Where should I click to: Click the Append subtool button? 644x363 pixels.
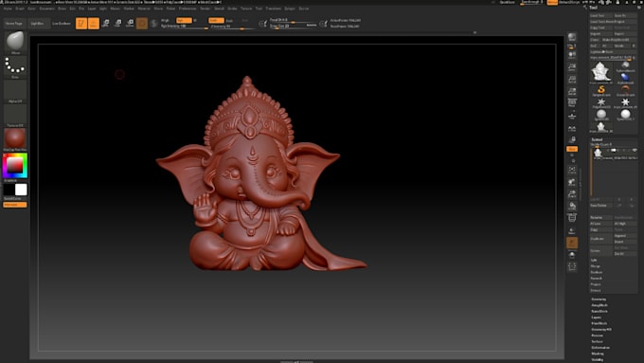pyautogui.click(x=625, y=236)
